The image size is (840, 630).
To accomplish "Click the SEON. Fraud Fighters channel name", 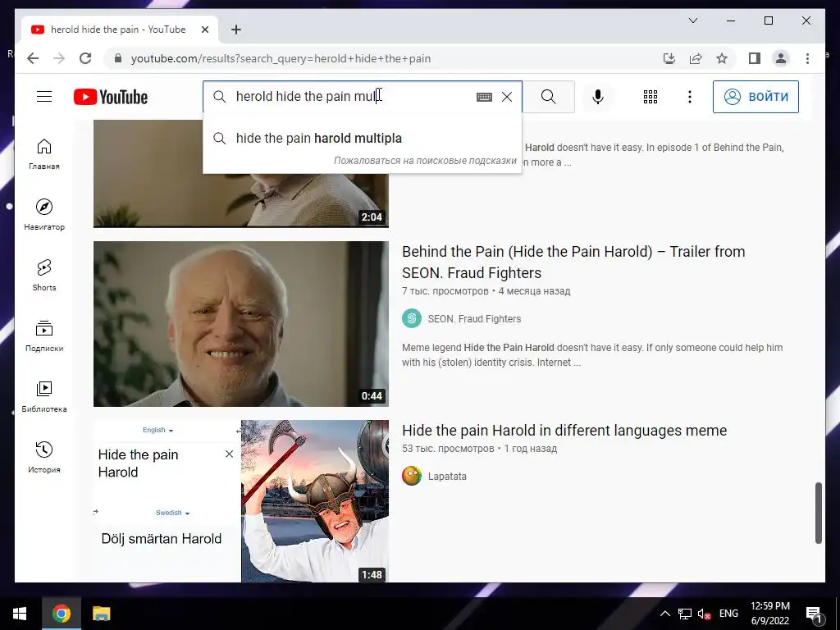I will [474, 319].
